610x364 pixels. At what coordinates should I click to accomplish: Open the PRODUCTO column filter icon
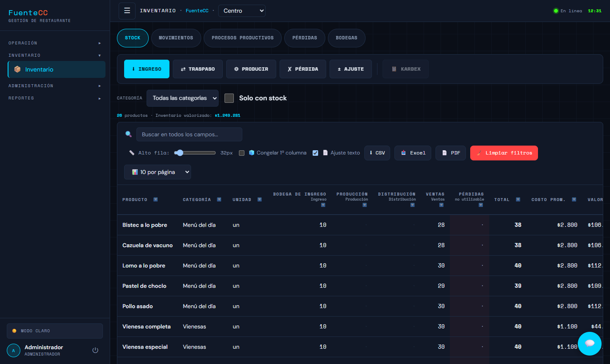click(x=155, y=199)
